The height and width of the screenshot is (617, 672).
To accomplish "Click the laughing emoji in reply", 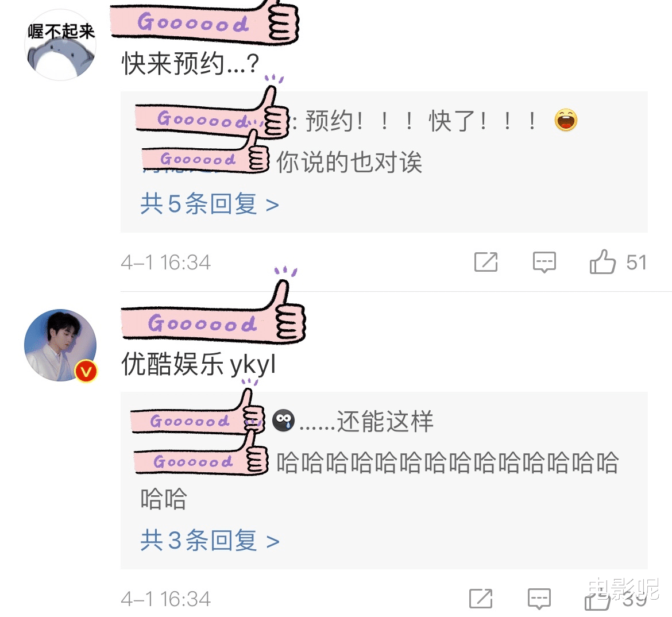I will (566, 120).
